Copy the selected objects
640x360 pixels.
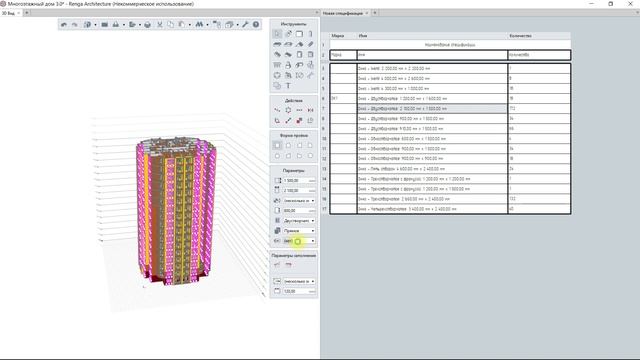pos(170,25)
